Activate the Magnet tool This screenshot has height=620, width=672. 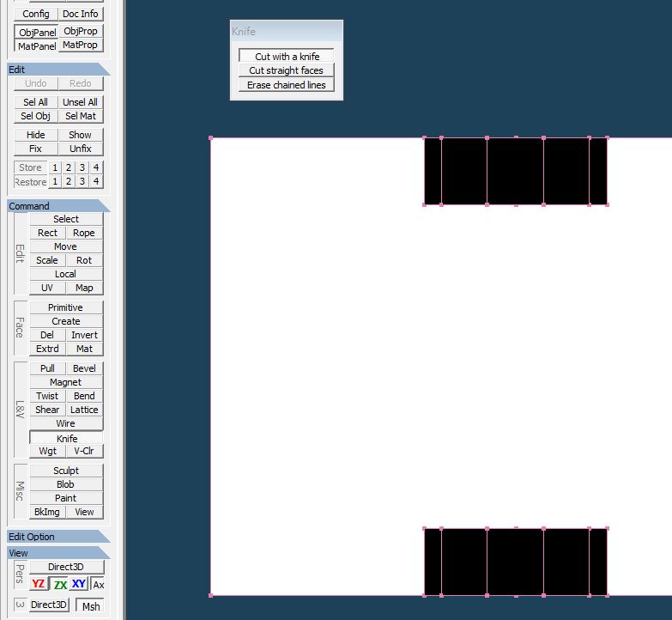coord(65,382)
